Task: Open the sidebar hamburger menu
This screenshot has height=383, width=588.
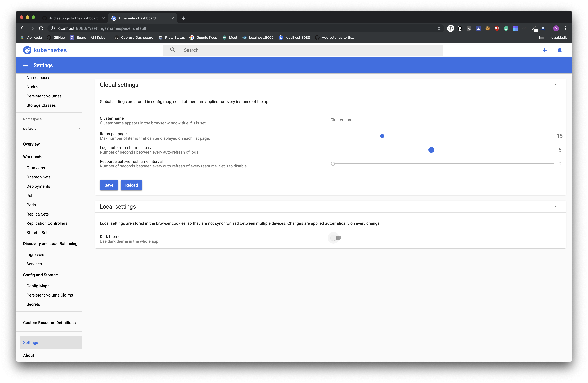Action: [25, 65]
